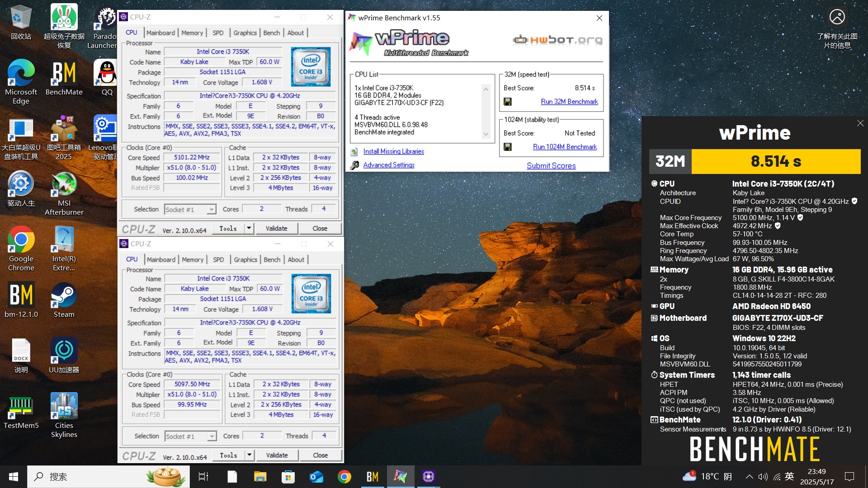
Task: Click Install Missing Libraries link
Action: pyautogui.click(x=393, y=151)
